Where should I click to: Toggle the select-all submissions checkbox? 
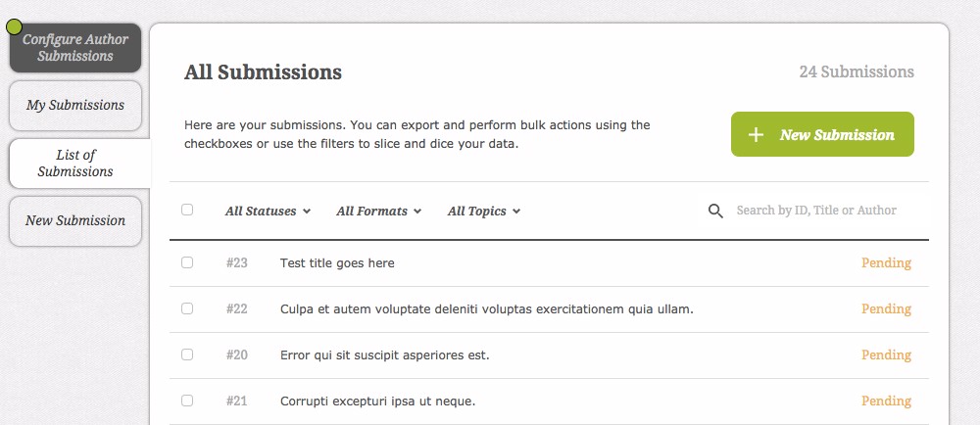[x=187, y=210]
